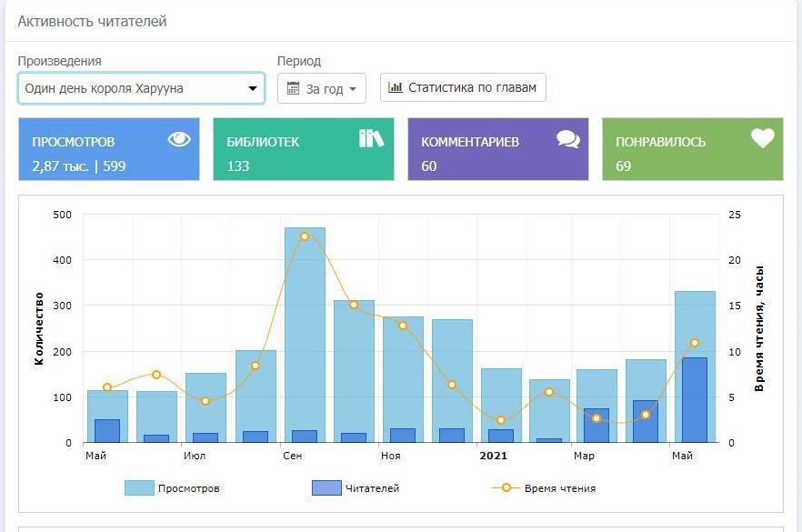Click the speech bubbles icon on Комментариев card
802x532 pixels.
[x=568, y=139]
